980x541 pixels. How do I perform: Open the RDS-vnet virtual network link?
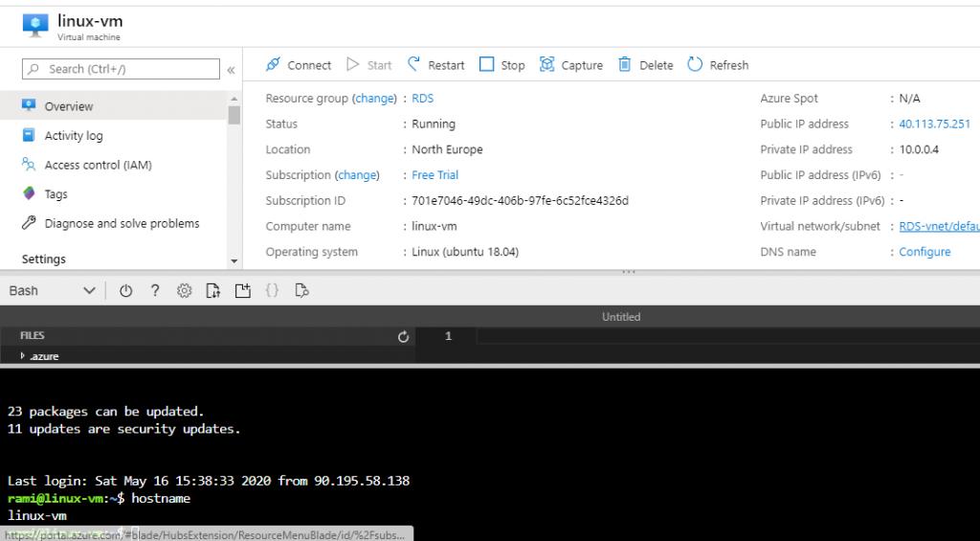(940, 226)
